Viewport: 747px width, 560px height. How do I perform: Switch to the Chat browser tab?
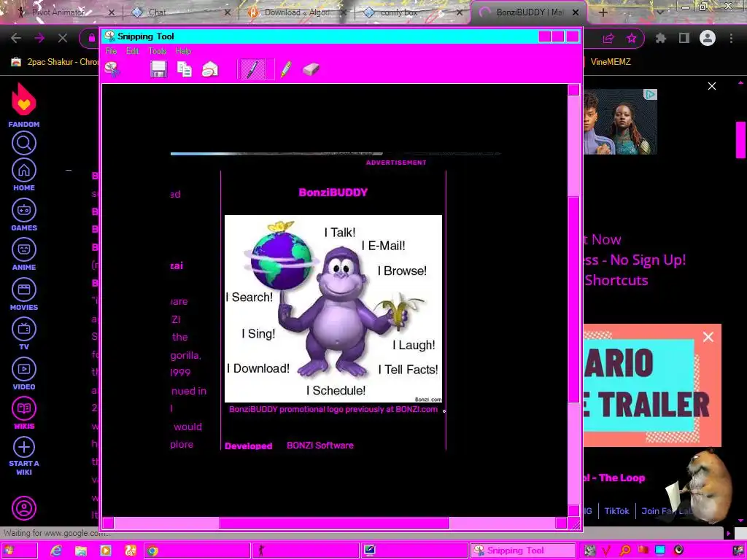179,12
